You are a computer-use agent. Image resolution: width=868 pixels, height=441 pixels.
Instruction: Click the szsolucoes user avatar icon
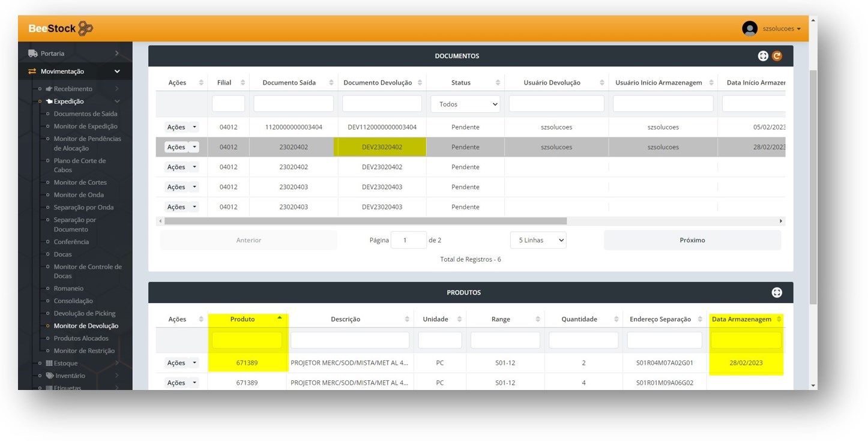749,28
